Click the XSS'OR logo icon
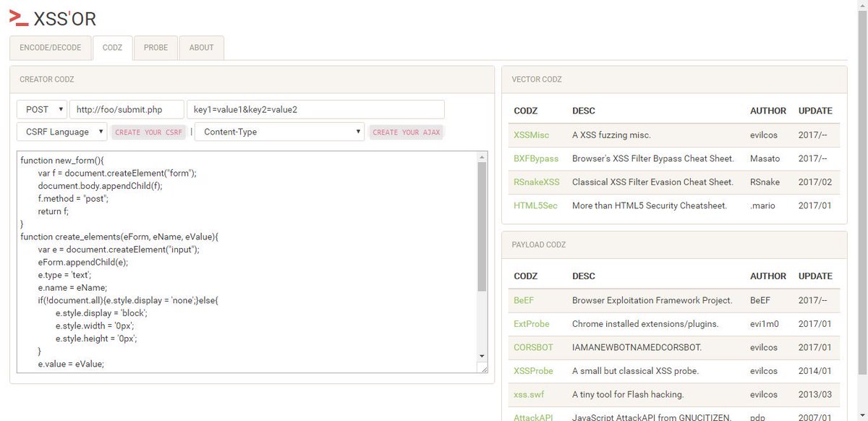The height and width of the screenshot is (421, 868). 19,17
